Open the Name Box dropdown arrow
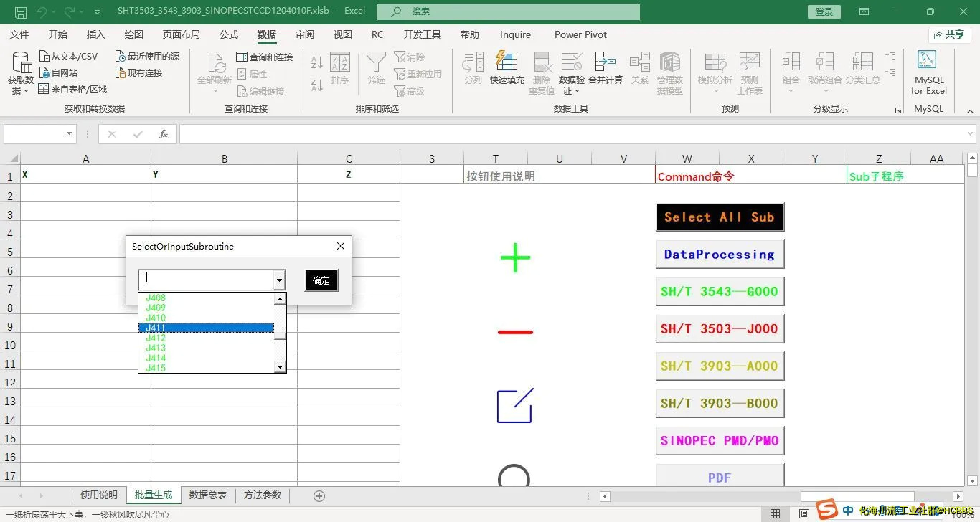 point(69,133)
